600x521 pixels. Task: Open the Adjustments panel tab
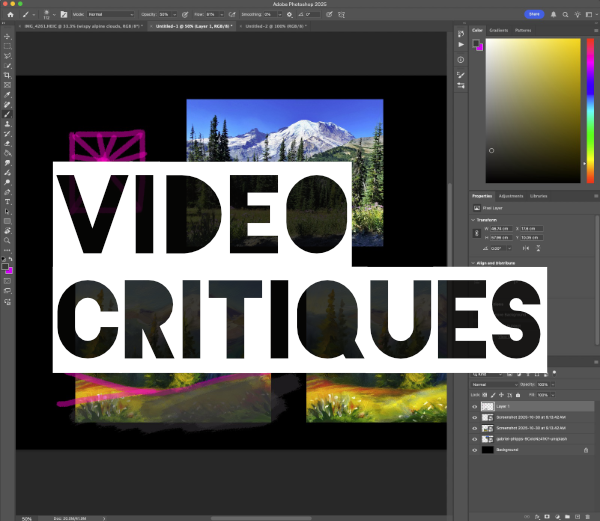(511, 196)
